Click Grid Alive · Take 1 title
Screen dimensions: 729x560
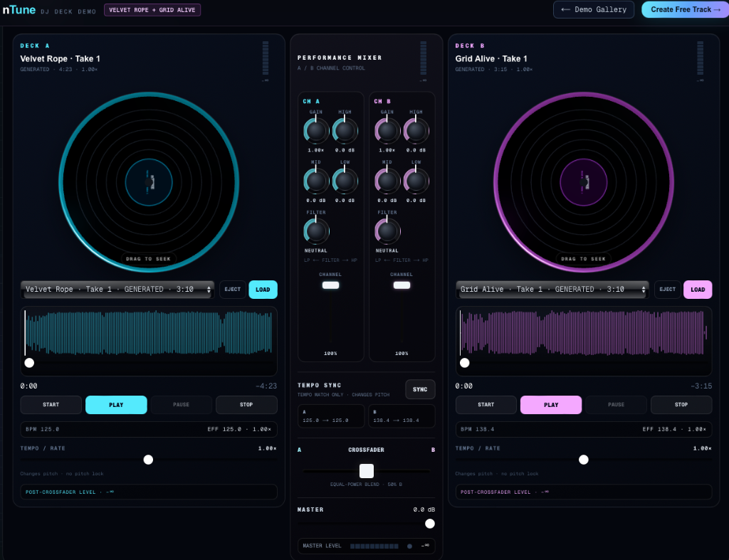point(491,58)
